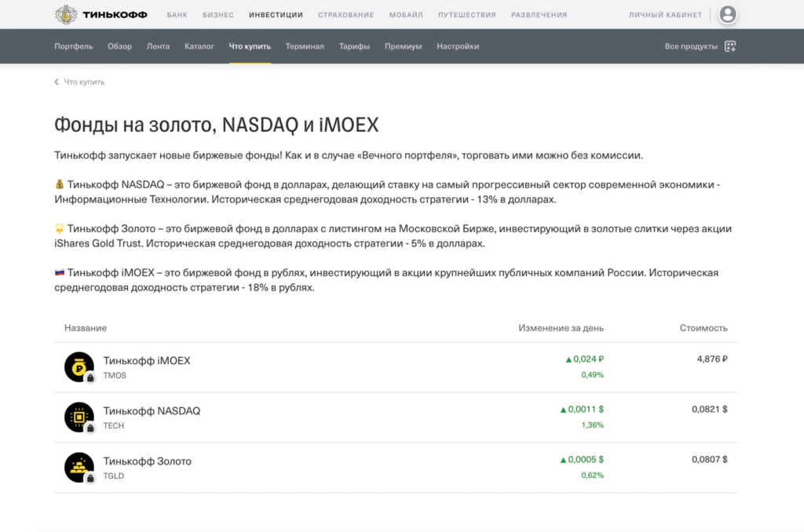Open the Все продукты menu
The height and width of the screenshot is (532, 804).
coord(691,46)
